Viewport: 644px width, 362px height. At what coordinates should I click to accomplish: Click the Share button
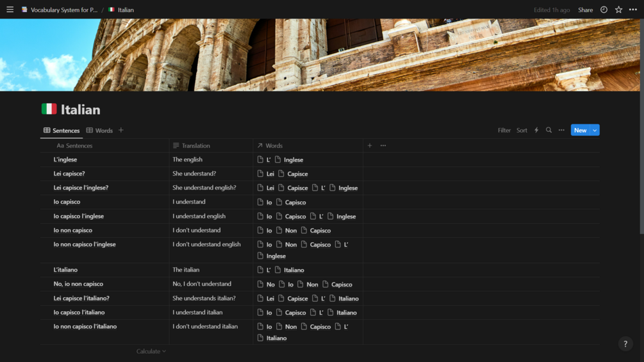point(585,10)
